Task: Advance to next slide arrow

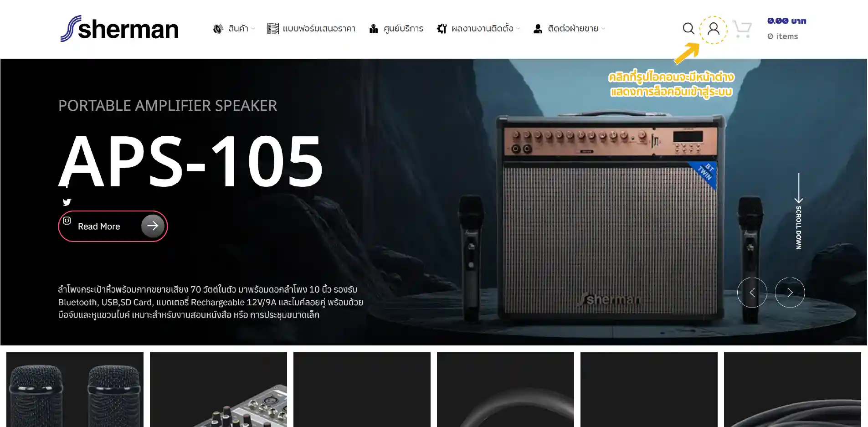Action: coord(790,293)
